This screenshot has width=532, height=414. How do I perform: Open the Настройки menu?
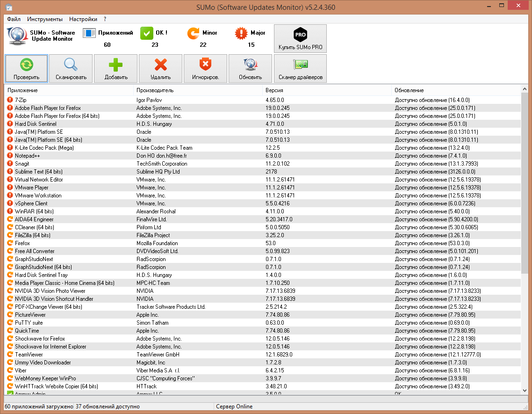point(83,19)
